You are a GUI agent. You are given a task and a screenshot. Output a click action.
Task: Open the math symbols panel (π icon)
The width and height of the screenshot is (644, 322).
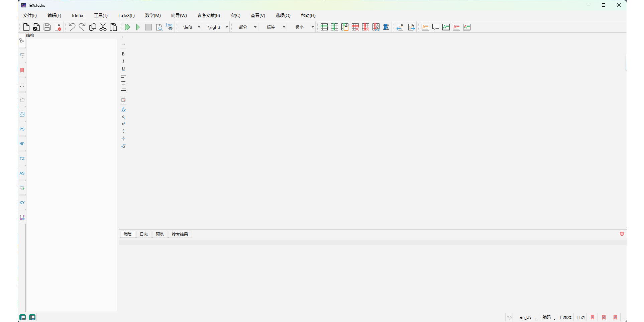22,85
